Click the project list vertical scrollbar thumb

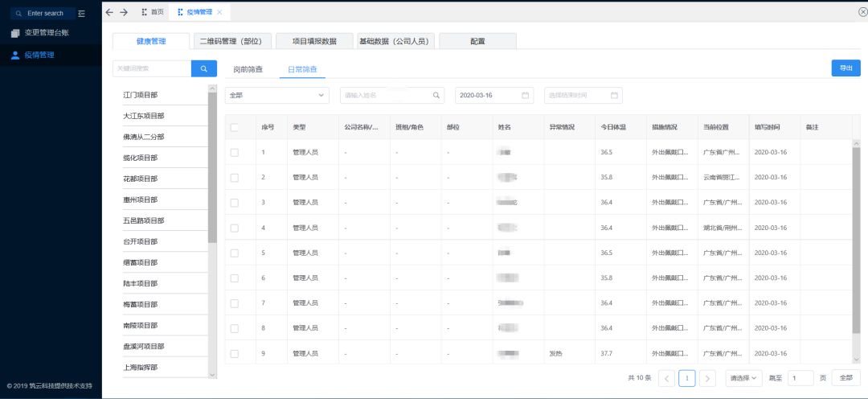[212, 167]
